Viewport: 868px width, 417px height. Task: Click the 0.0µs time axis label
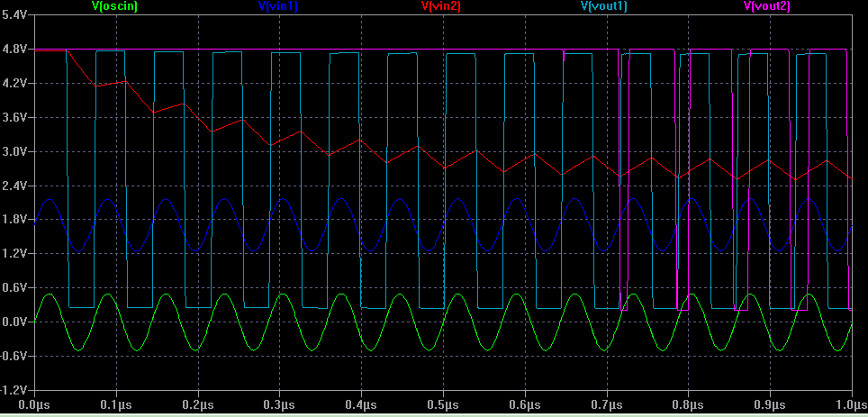[x=34, y=405]
